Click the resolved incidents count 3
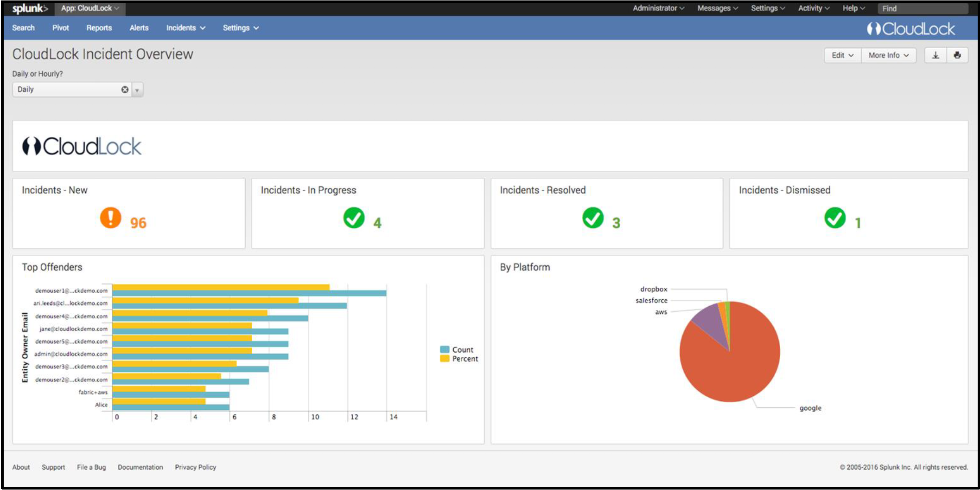The image size is (980, 490). pos(616,223)
